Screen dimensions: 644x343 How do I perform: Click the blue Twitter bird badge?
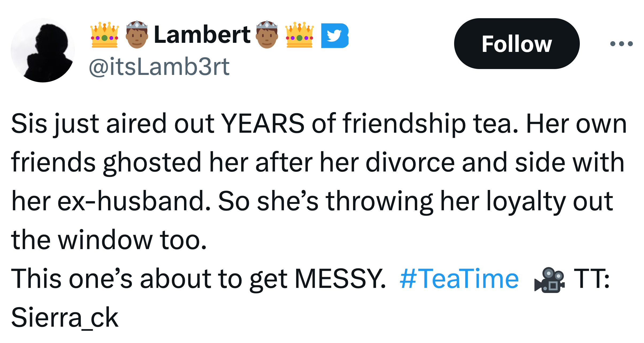coord(334,36)
